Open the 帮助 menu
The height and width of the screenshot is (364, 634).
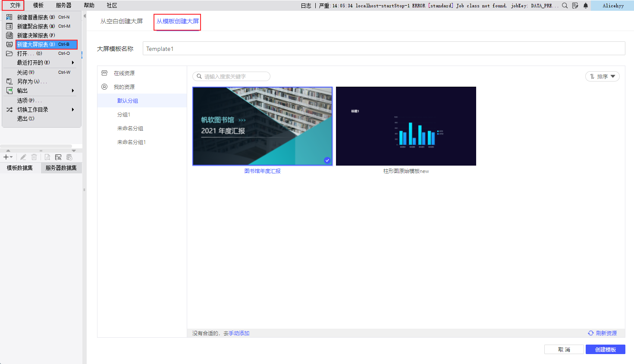(x=89, y=5)
